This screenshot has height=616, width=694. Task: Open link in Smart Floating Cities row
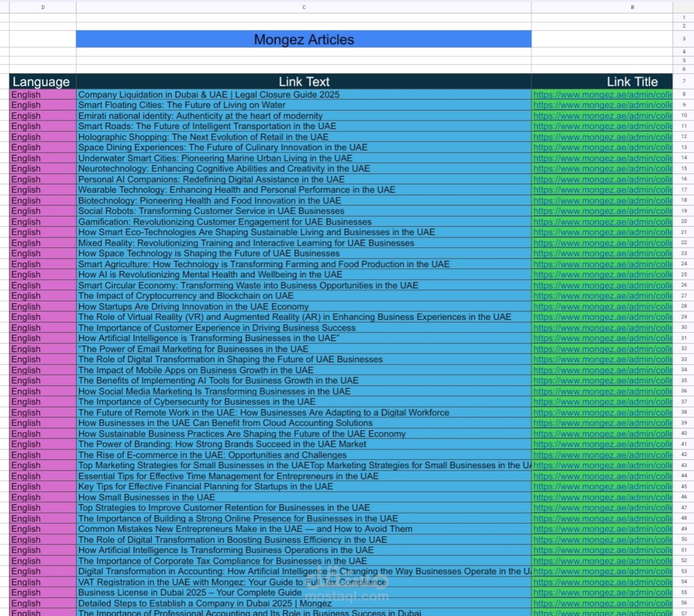point(602,105)
